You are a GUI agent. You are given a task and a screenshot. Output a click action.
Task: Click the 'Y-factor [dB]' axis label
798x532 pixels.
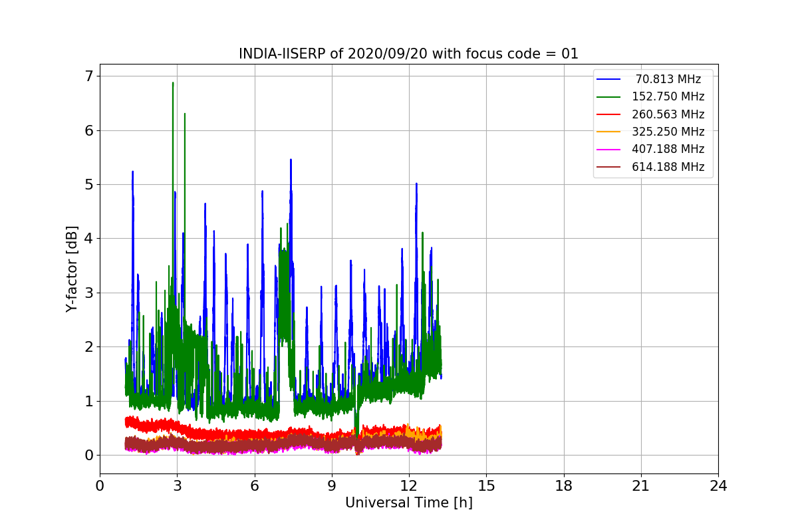click(x=72, y=269)
